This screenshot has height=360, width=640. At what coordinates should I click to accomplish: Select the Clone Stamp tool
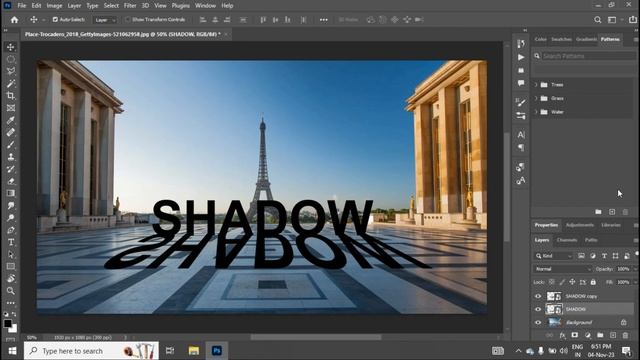pos(11,157)
